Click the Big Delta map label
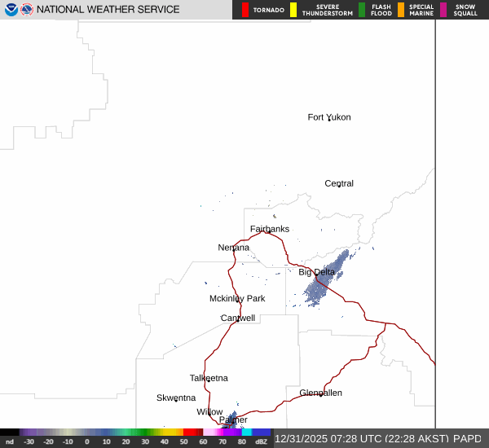 click(316, 272)
